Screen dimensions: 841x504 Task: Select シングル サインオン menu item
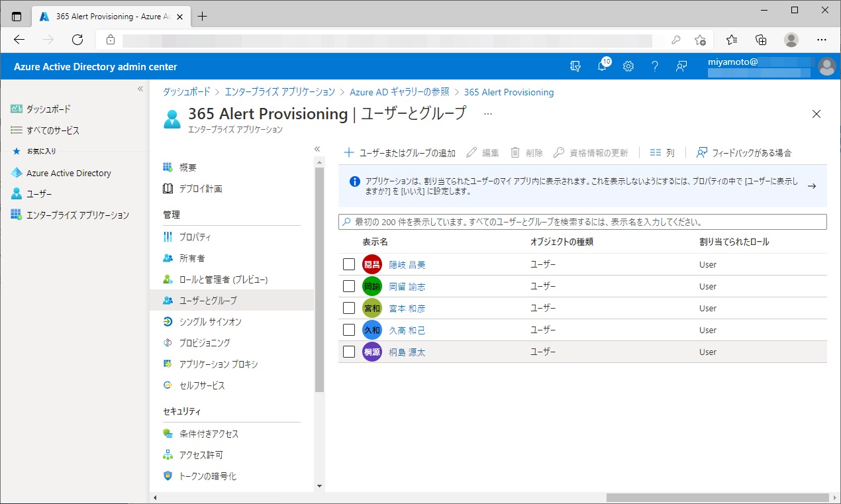tap(210, 322)
